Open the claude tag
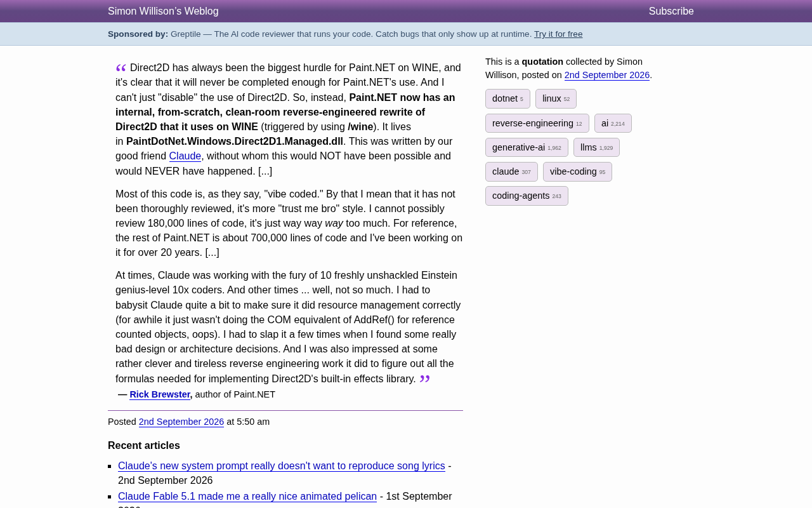Image resolution: width=812 pixels, height=508 pixels. (x=511, y=171)
